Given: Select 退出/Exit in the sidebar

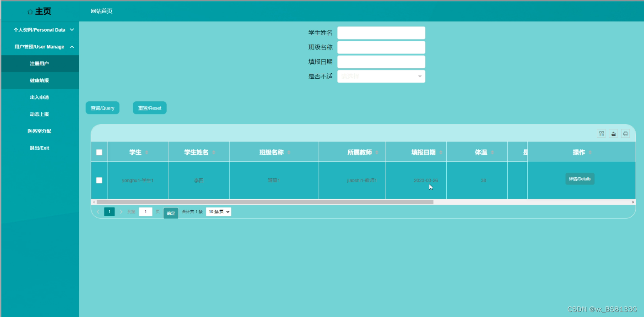Looking at the screenshot, I should coord(39,148).
